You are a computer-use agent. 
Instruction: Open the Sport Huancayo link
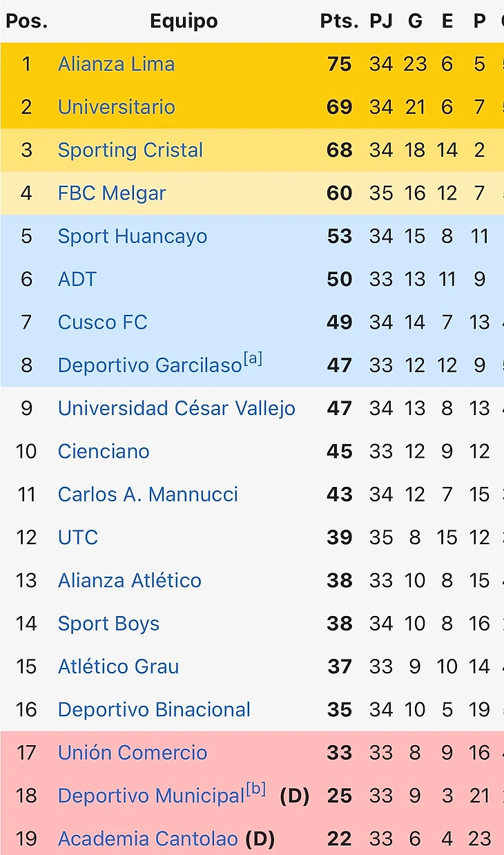pos(133,236)
